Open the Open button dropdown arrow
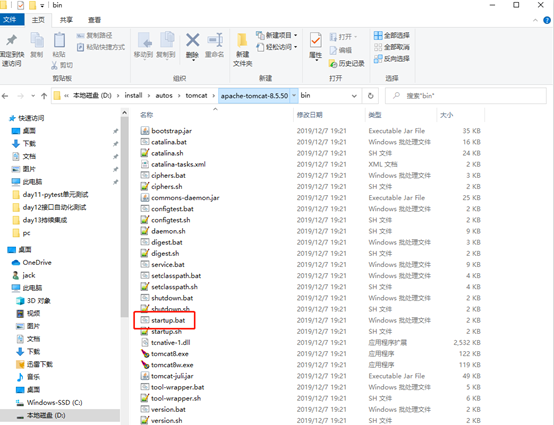 tap(355, 37)
